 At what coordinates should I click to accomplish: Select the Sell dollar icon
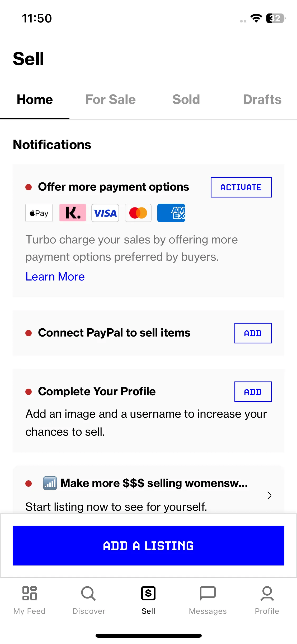pos(148,593)
